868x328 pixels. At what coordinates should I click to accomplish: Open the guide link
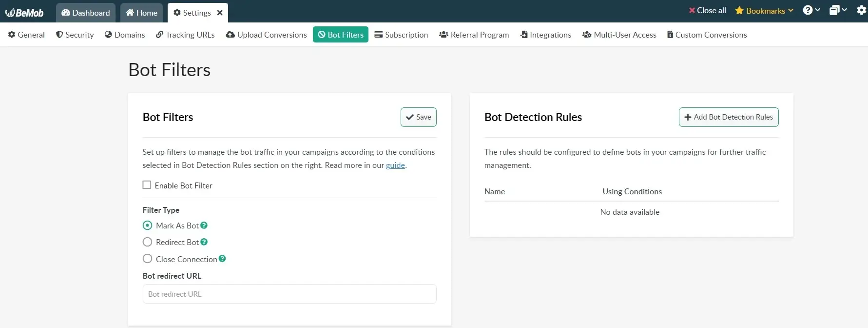395,165
